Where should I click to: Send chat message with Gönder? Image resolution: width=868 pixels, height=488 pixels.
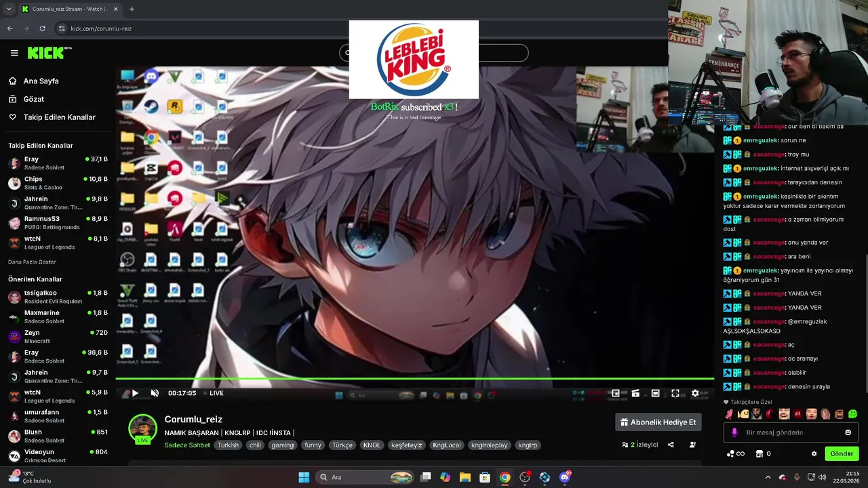pyautogui.click(x=842, y=453)
